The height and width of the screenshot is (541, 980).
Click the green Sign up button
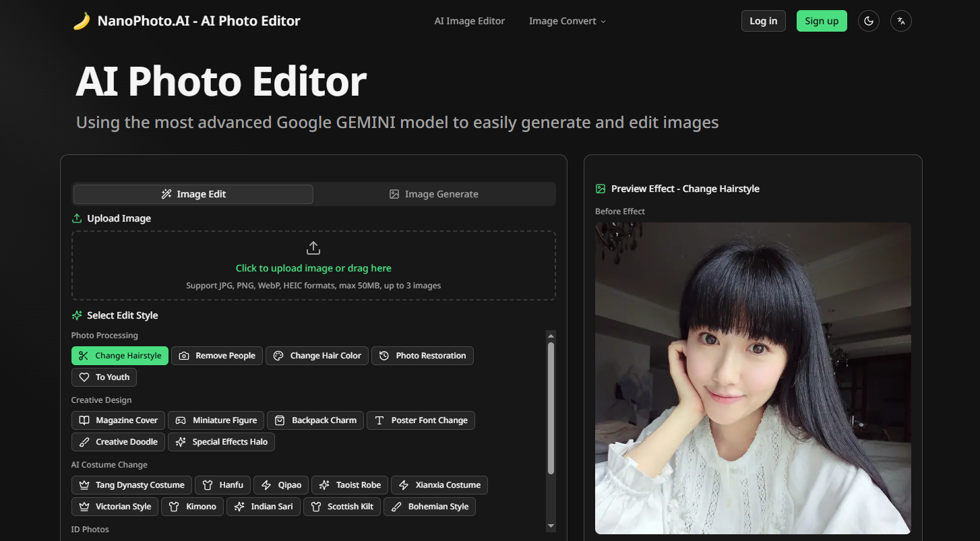tap(821, 21)
